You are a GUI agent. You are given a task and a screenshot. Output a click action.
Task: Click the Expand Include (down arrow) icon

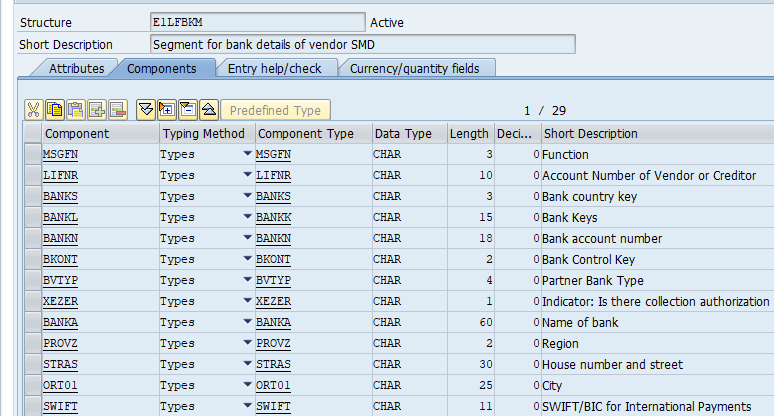click(x=146, y=110)
